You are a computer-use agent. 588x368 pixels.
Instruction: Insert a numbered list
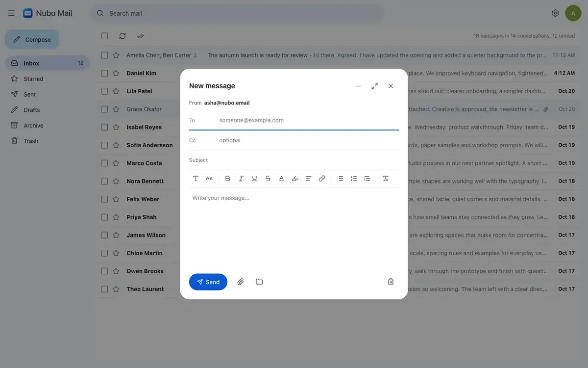click(354, 179)
